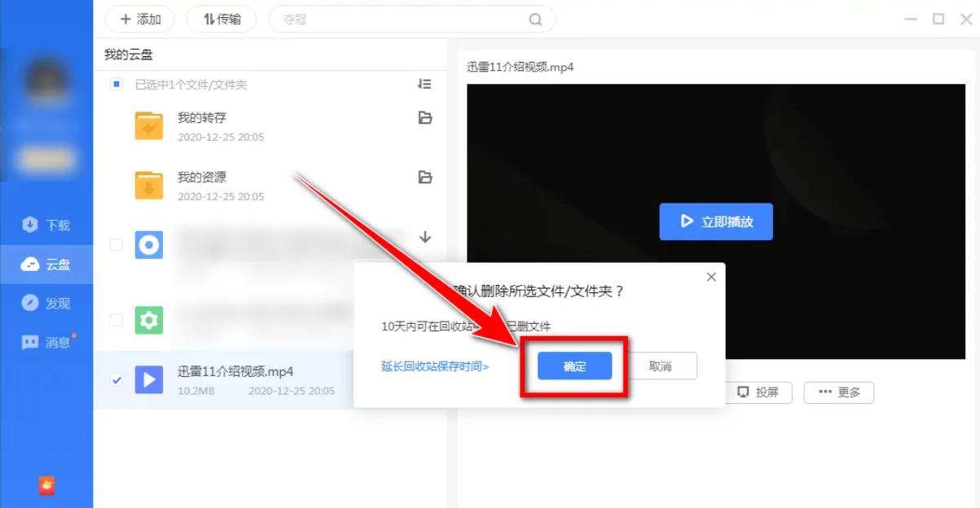980x508 pixels.
Task: Open the 我的转存 folder with its open-folder icon
Action: [424, 118]
